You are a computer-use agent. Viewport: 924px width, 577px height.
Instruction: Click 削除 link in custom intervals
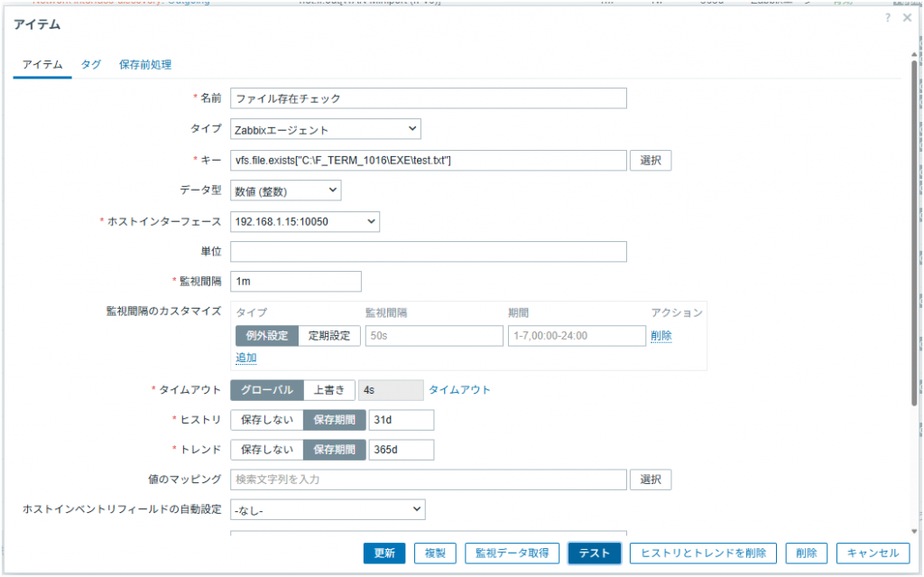[x=661, y=336]
